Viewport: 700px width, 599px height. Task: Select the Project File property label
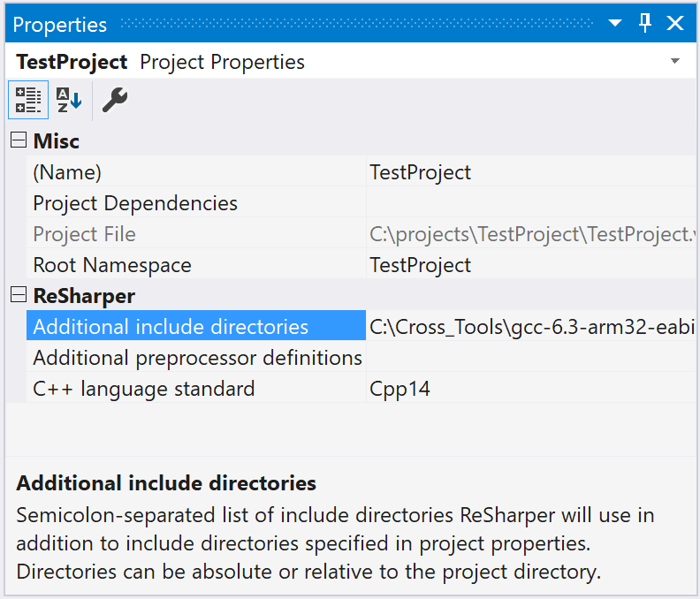tap(85, 234)
